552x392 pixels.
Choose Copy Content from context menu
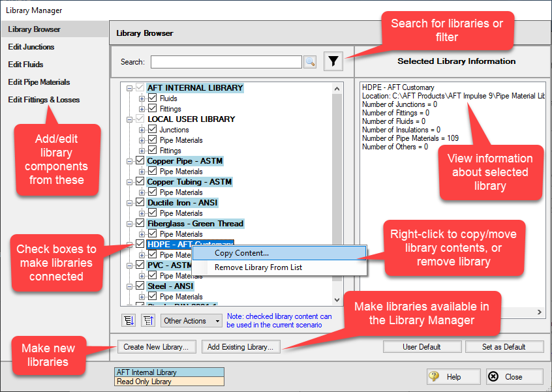pos(241,253)
